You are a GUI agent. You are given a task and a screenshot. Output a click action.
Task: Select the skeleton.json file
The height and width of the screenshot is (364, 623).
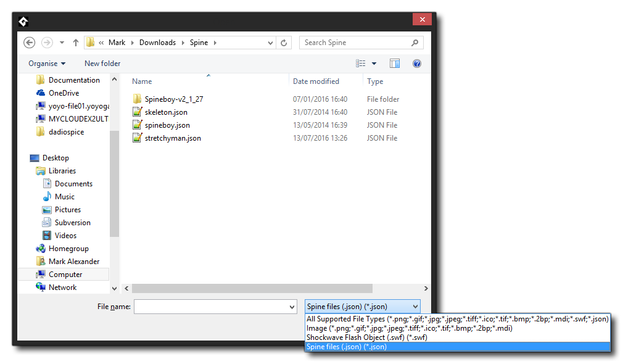tap(166, 112)
